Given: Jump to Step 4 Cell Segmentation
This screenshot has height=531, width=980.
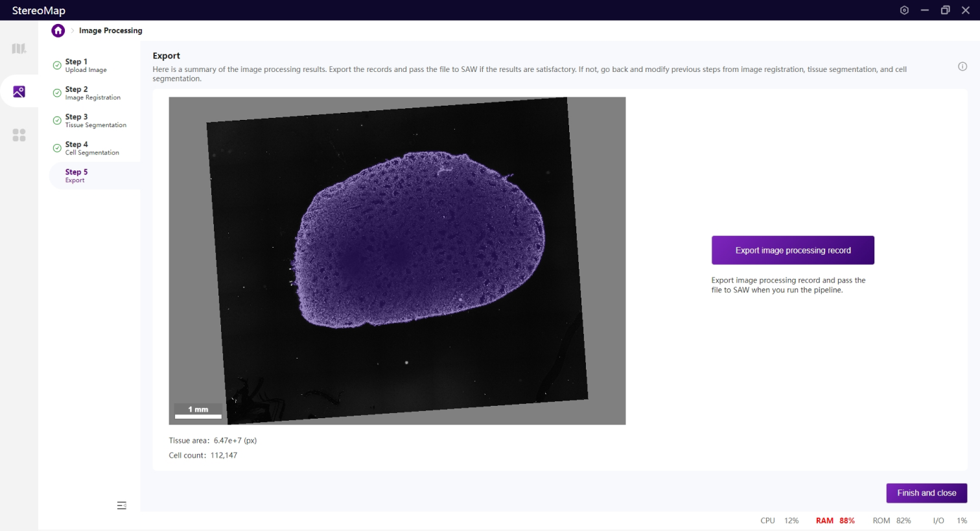Looking at the screenshot, I should tap(91, 148).
